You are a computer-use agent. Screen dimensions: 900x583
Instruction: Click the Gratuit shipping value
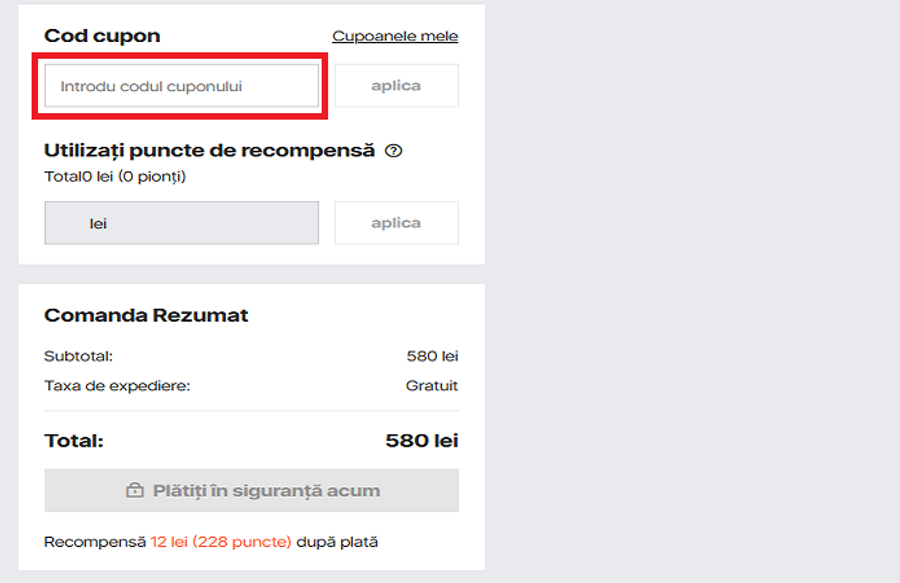click(432, 385)
